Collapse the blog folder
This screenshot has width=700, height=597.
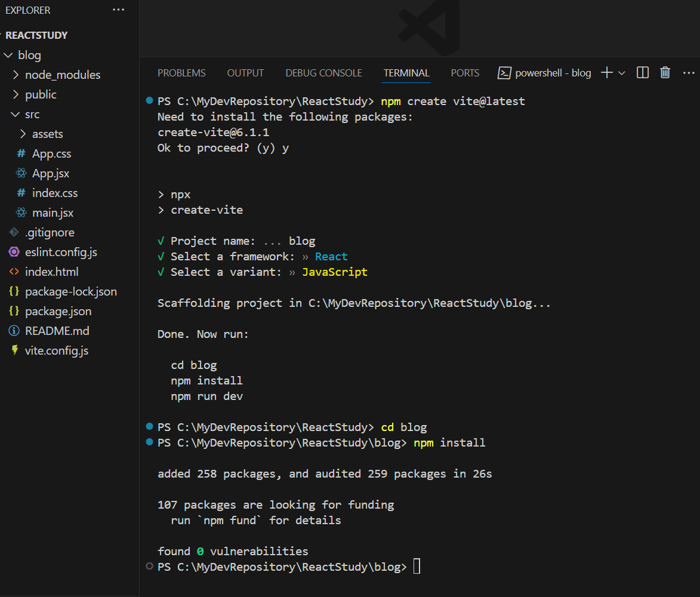click(x=8, y=55)
